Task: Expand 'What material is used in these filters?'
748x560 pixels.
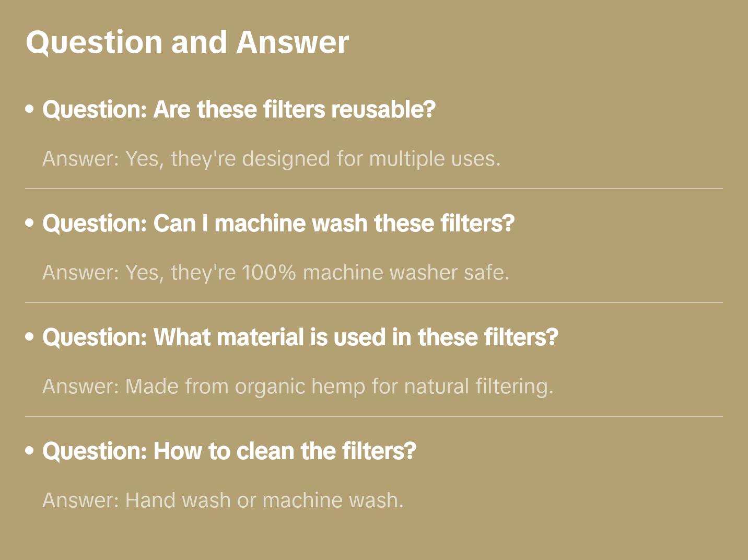Action: click(300, 337)
